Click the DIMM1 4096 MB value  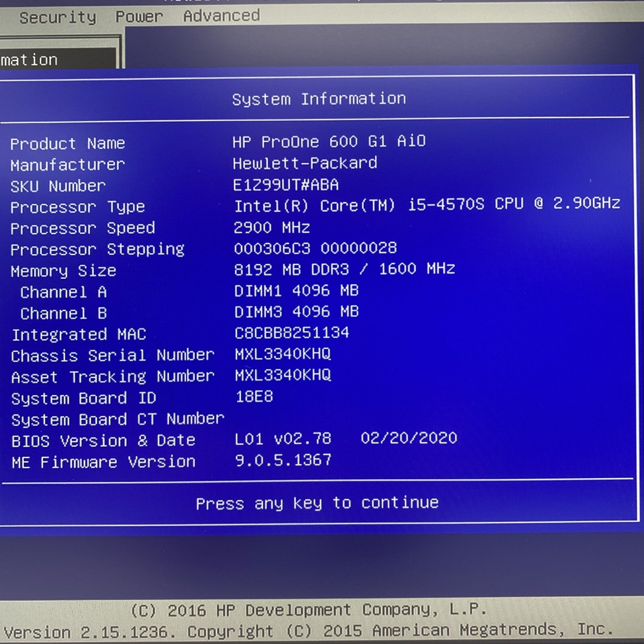coord(296,291)
